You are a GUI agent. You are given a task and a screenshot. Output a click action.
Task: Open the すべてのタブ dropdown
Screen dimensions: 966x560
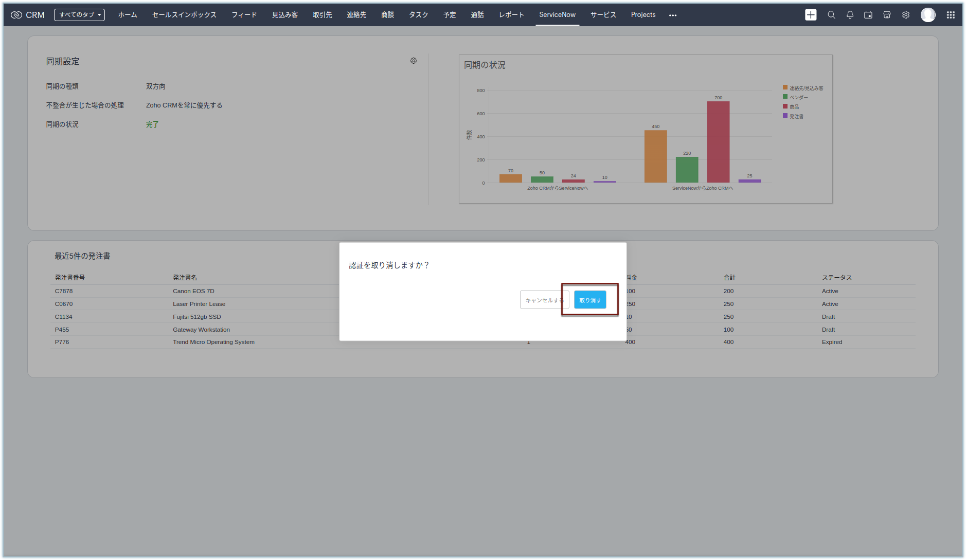[79, 15]
